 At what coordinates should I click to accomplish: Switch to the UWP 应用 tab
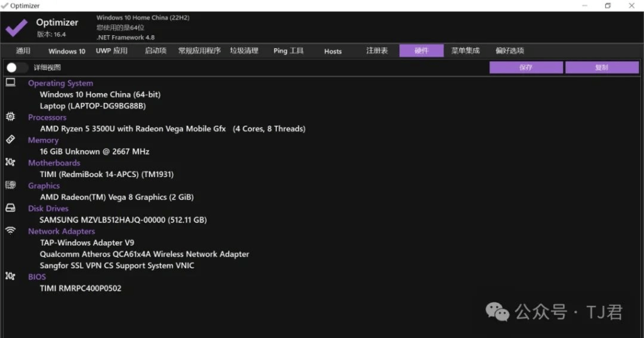(111, 51)
